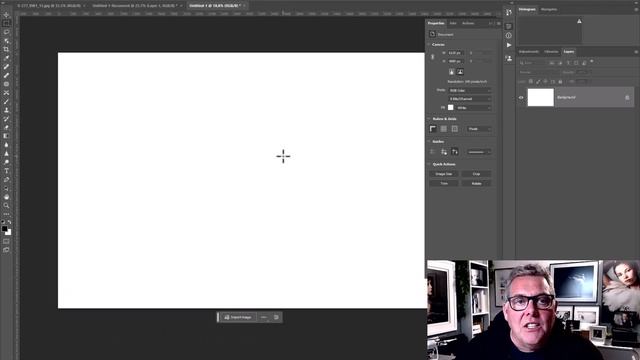Collapse the Canvas section
The height and width of the screenshot is (360, 640).
tap(429, 44)
